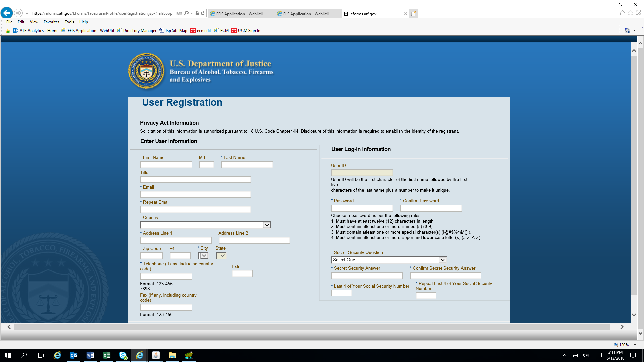Expand the Country dropdown

pos(267,225)
